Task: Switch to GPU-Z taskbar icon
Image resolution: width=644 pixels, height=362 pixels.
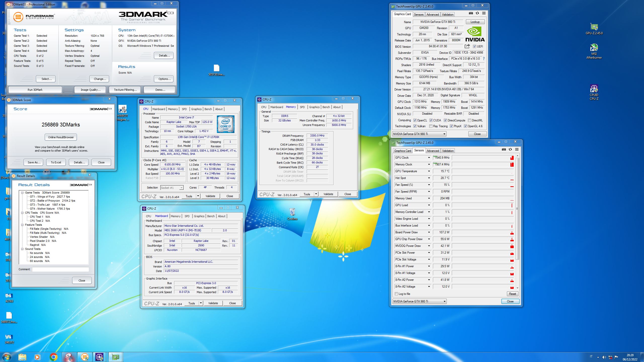Action: (x=115, y=357)
